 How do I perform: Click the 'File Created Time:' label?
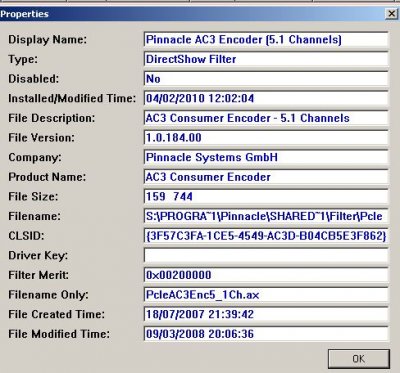[56, 314]
